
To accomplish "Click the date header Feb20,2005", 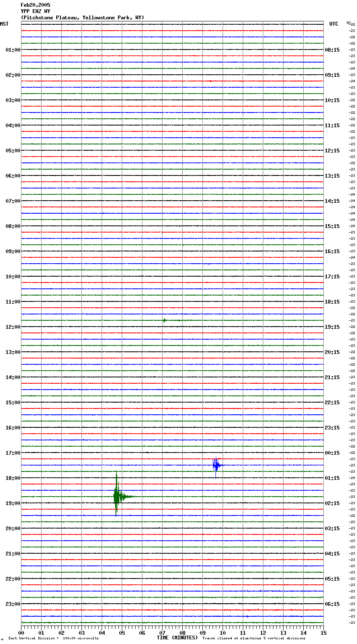I will pos(35,5).
